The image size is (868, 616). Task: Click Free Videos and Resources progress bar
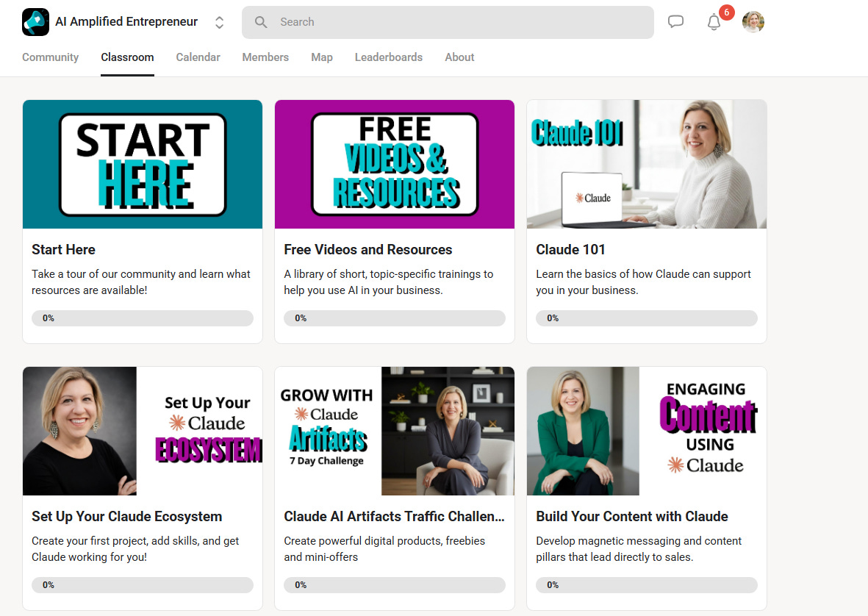pos(395,318)
